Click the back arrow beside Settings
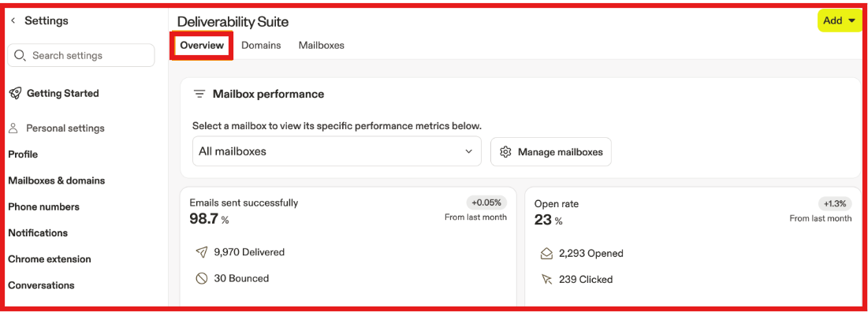 point(13,20)
